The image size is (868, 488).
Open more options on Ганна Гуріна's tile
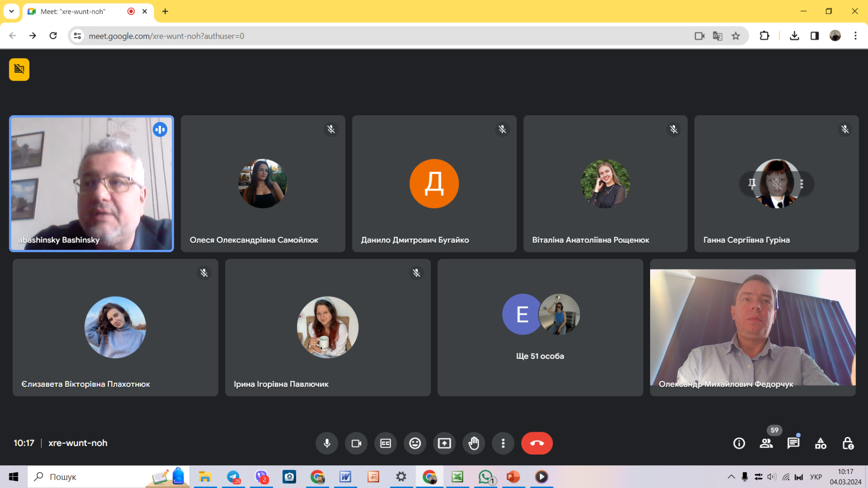(801, 184)
